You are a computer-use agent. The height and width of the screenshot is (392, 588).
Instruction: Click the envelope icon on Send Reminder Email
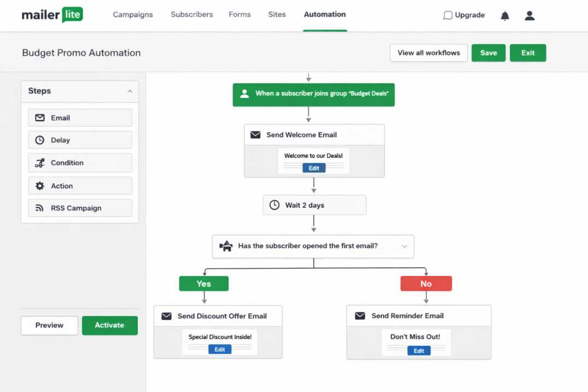point(360,316)
